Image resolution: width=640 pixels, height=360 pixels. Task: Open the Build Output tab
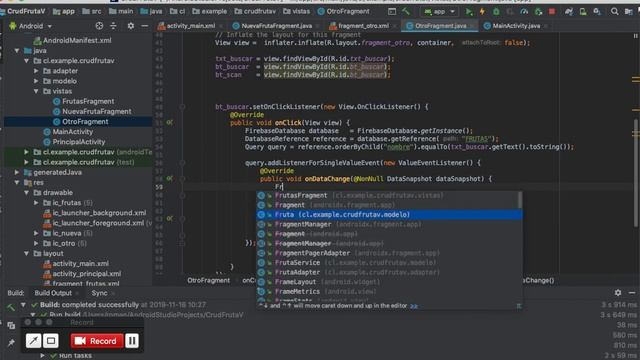(x=53, y=293)
